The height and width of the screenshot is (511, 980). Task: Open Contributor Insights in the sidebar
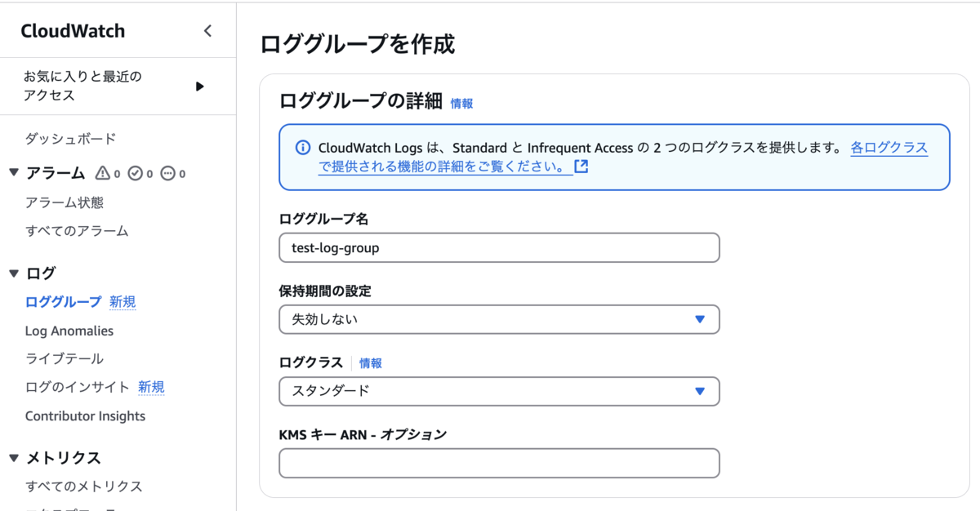85,416
